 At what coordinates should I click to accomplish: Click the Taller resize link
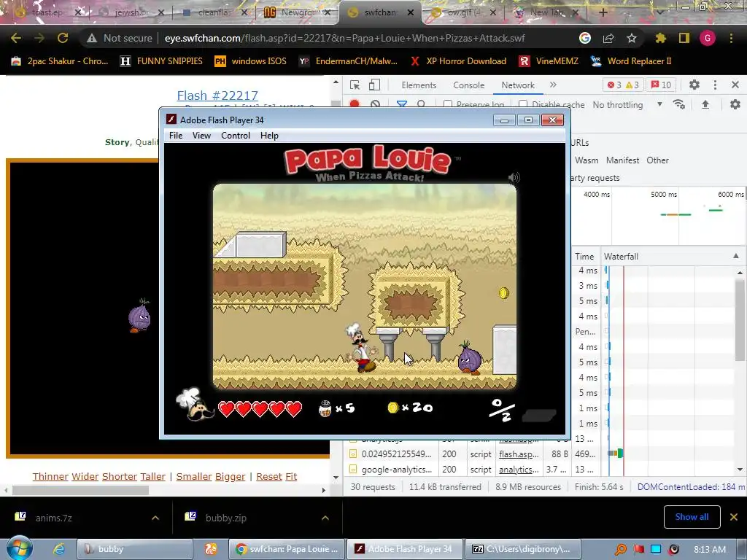[x=153, y=477]
